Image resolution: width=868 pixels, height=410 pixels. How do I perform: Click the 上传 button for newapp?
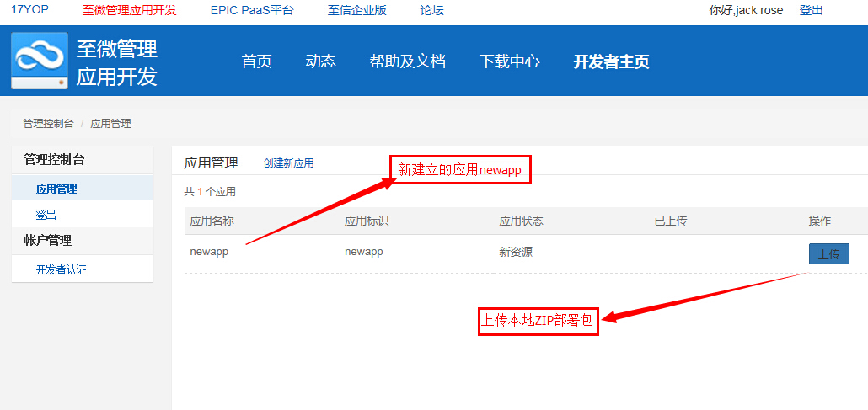pyautogui.click(x=828, y=253)
